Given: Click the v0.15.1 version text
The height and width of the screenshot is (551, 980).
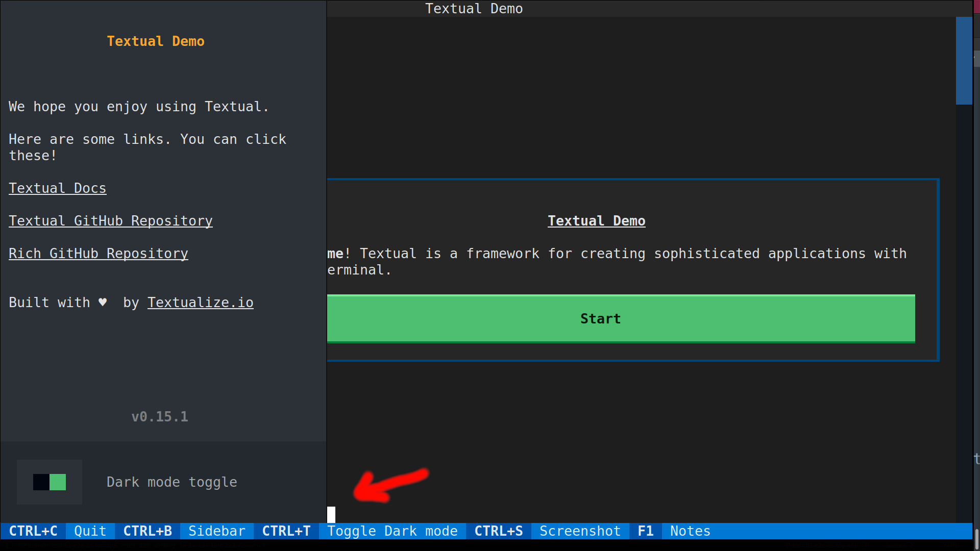Looking at the screenshot, I should coord(160,417).
